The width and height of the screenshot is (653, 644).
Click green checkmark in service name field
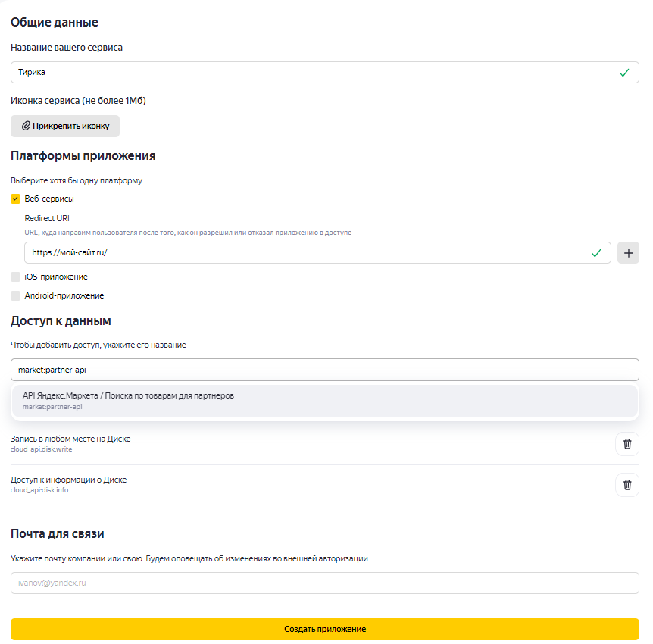[x=624, y=73]
